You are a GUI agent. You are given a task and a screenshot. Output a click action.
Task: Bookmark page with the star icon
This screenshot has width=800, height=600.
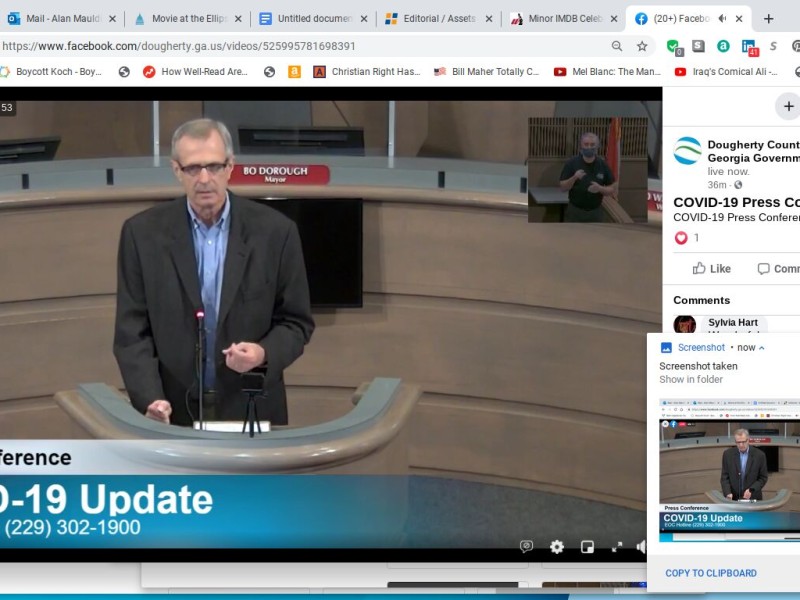point(642,46)
